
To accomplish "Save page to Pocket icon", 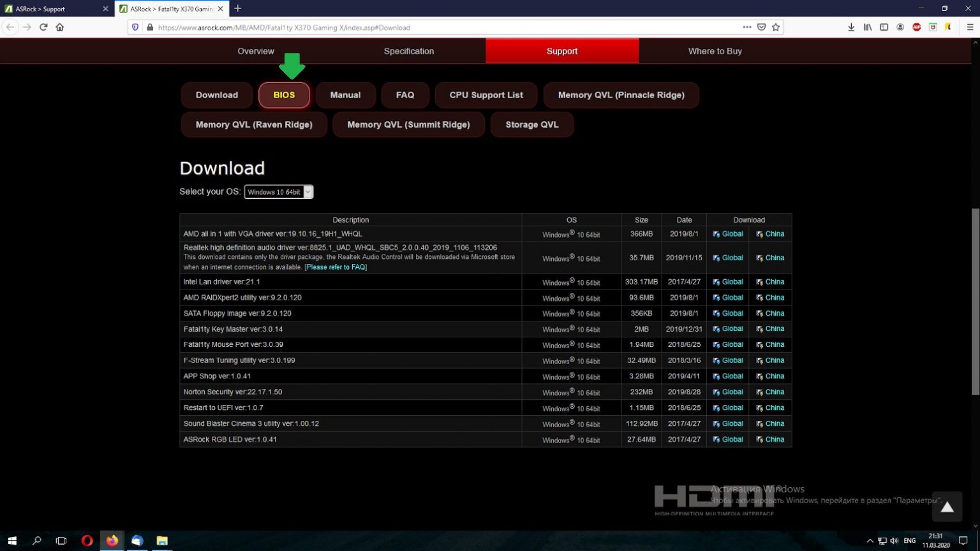I will pos(761,27).
